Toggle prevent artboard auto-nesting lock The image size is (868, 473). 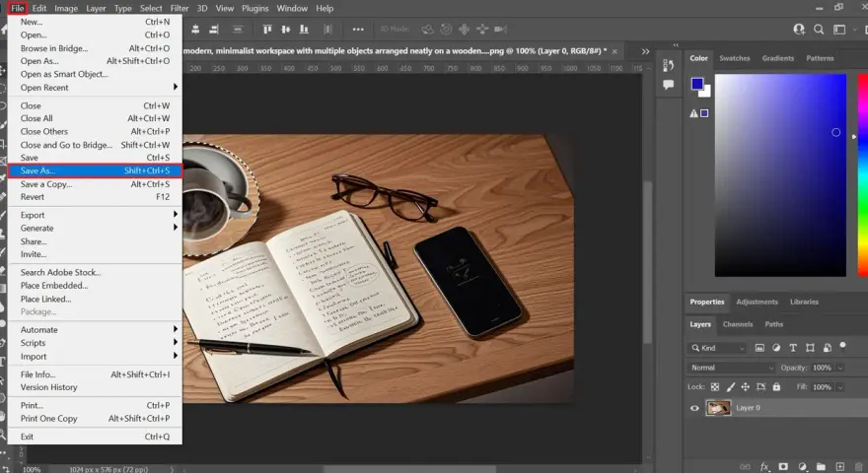pos(761,387)
